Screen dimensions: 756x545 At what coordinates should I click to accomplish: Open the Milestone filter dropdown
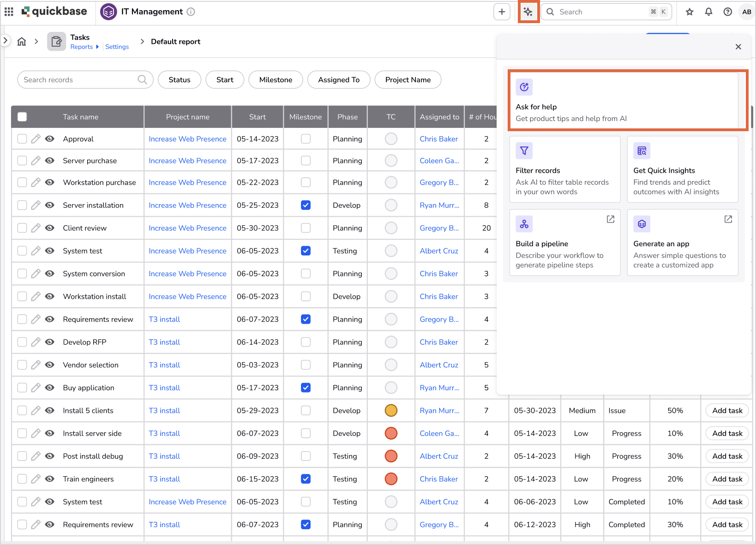point(276,79)
